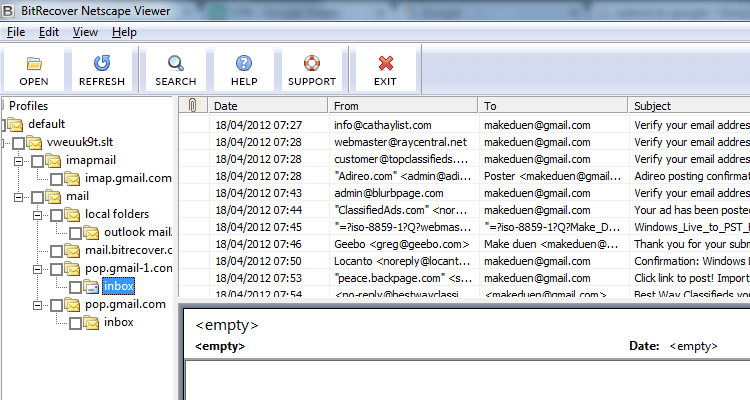Collapse the pop.gmail.com node
Screen dimensions: 750x400
pyautogui.click(x=37, y=305)
